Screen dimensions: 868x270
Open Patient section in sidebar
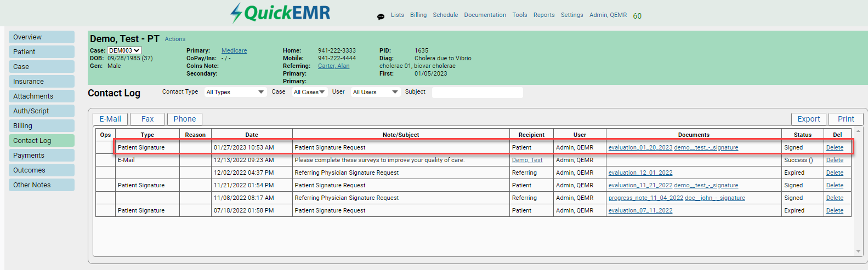[42, 52]
